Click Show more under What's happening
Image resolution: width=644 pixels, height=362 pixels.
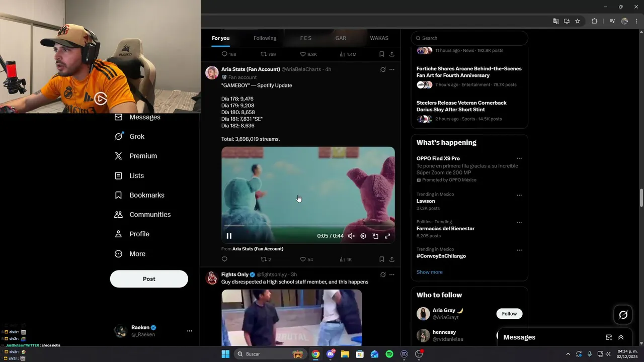coord(430,272)
